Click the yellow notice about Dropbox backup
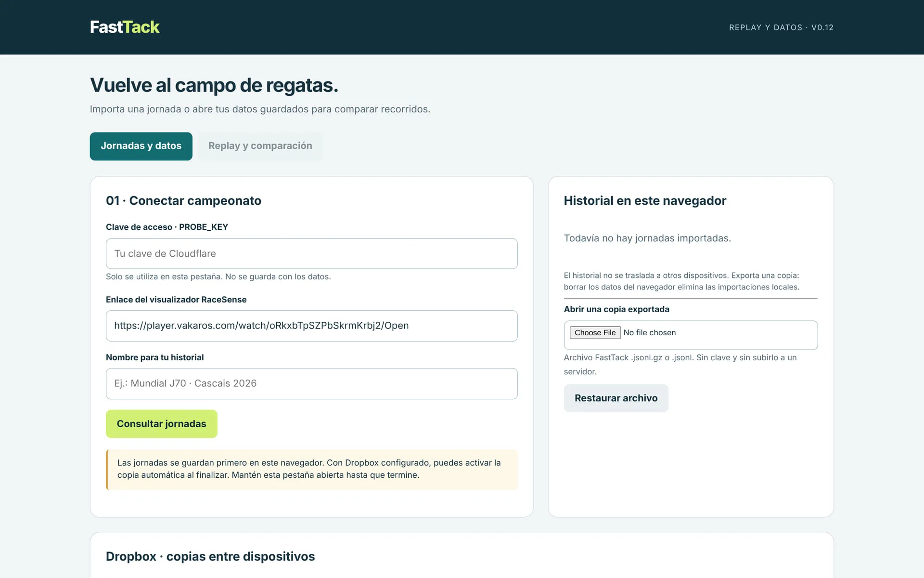The image size is (924, 578). [x=311, y=470]
